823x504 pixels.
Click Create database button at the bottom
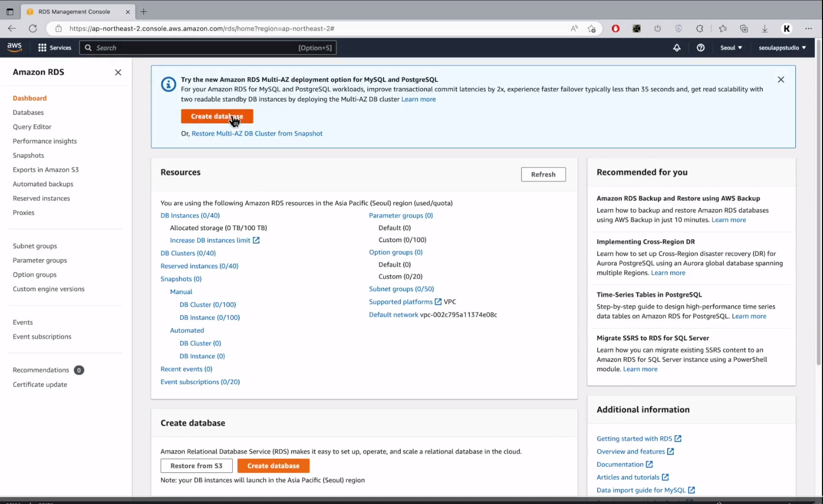coord(273,466)
